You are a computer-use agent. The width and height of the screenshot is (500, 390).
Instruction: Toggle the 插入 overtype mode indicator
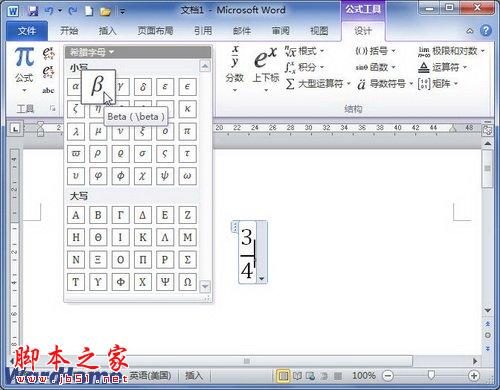[x=194, y=376]
